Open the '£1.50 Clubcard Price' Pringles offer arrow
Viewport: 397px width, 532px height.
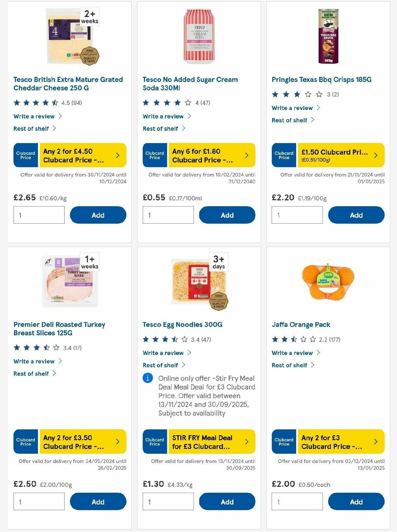[375, 155]
